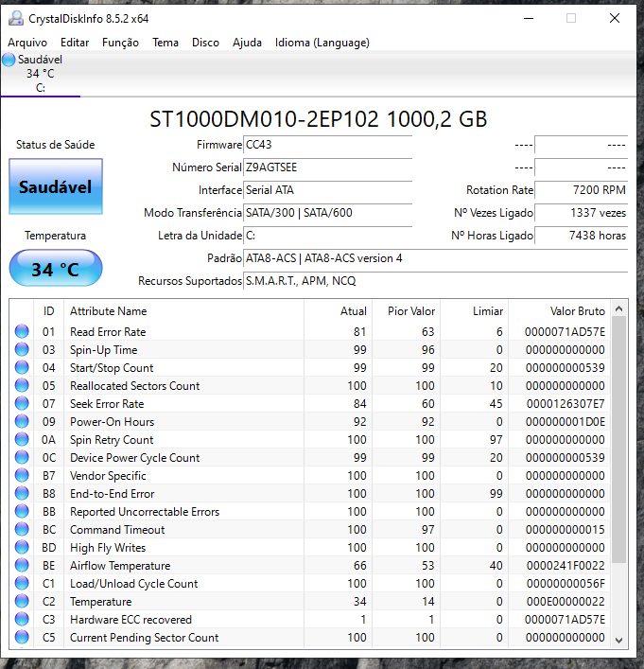644x669 pixels.
Task: Click the Hardware ECC recovered attribute name
Action: [131, 620]
